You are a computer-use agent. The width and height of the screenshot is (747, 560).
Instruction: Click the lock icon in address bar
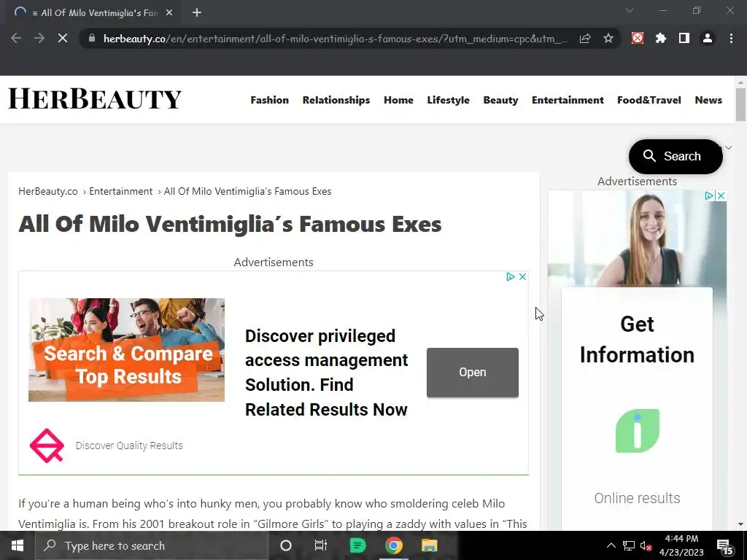92,38
